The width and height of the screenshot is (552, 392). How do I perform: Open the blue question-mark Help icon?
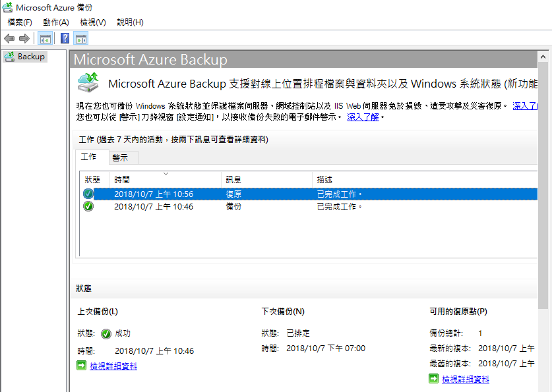pyautogui.click(x=65, y=38)
